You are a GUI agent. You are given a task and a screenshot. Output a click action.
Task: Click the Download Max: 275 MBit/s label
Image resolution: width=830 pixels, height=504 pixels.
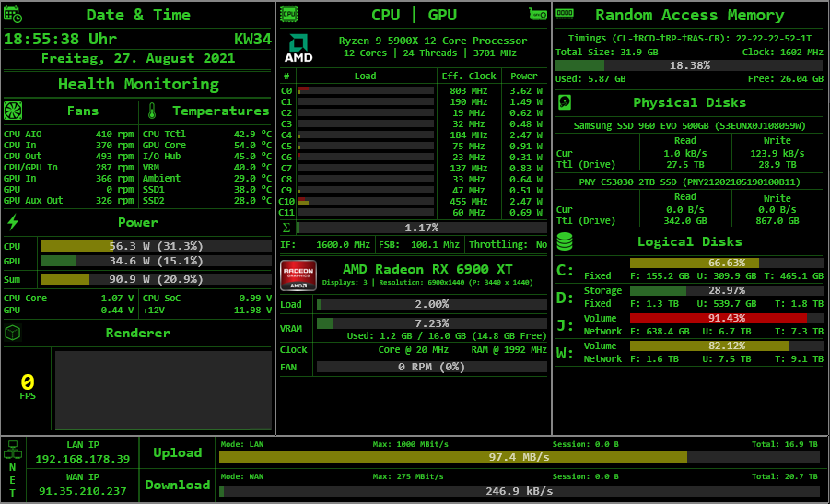coord(408,476)
